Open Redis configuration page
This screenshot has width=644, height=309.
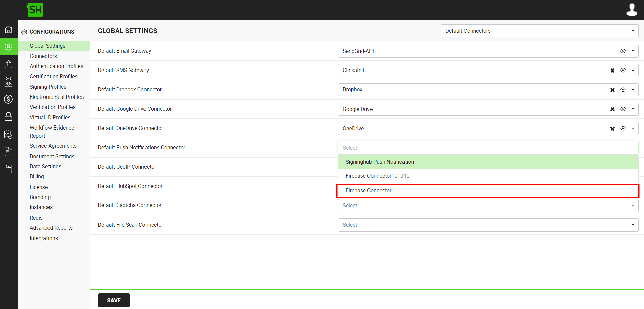[x=36, y=218]
